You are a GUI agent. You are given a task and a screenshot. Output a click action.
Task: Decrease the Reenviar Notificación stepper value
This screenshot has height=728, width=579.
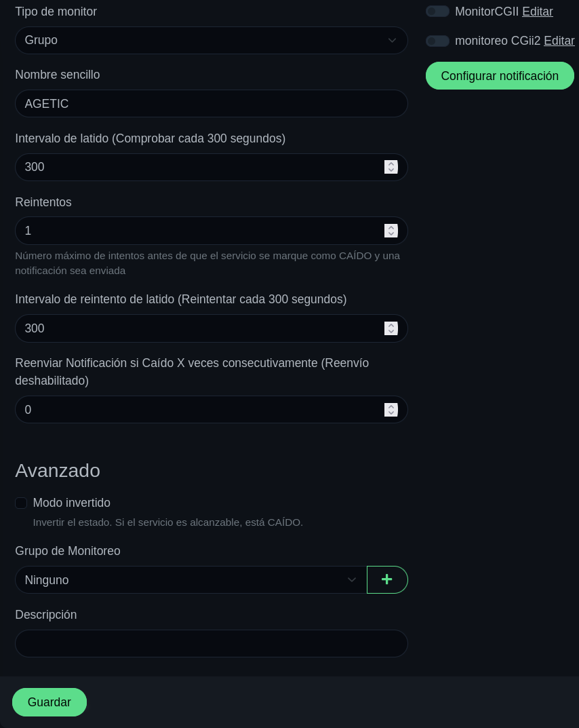(x=391, y=413)
